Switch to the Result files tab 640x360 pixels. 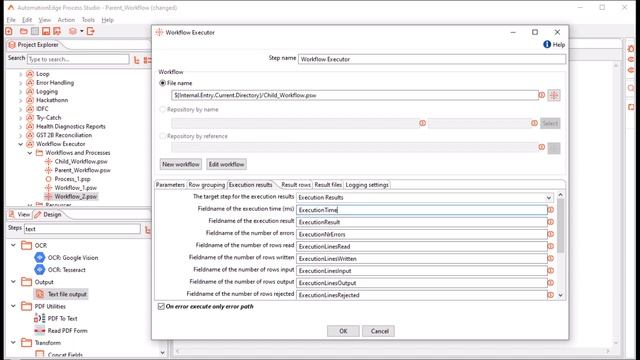click(328, 185)
